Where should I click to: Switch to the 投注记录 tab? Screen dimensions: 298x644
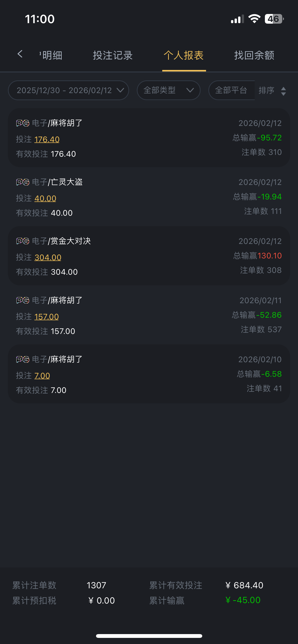tap(113, 55)
